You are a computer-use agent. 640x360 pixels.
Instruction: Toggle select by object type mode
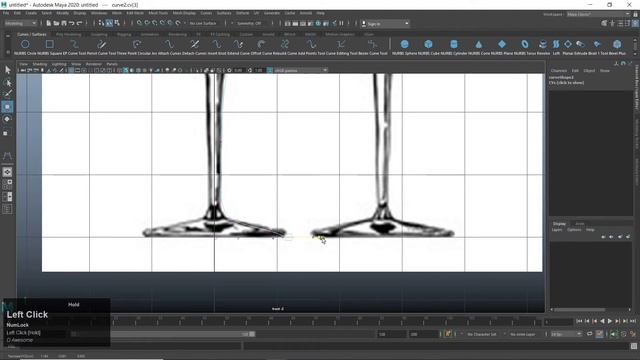tap(109, 23)
